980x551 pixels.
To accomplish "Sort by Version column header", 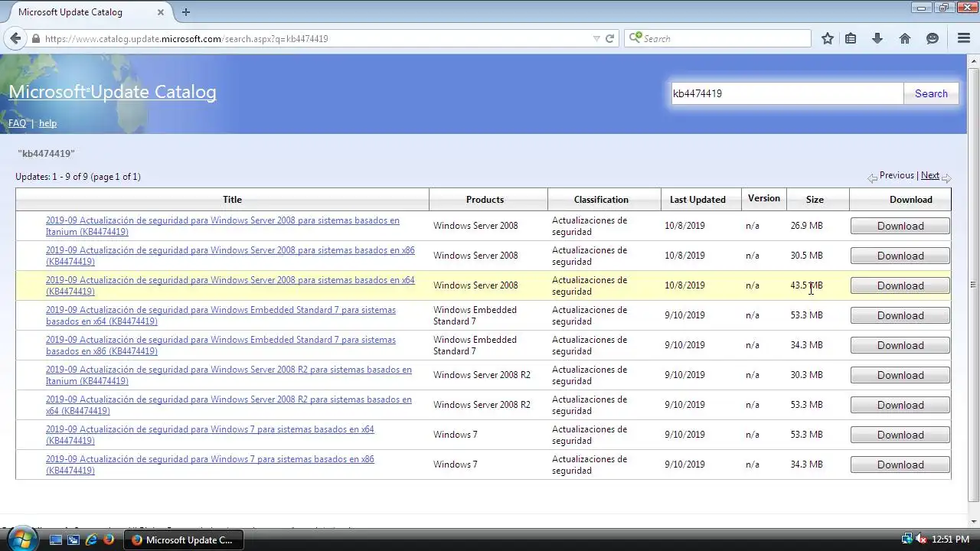I will [x=763, y=198].
